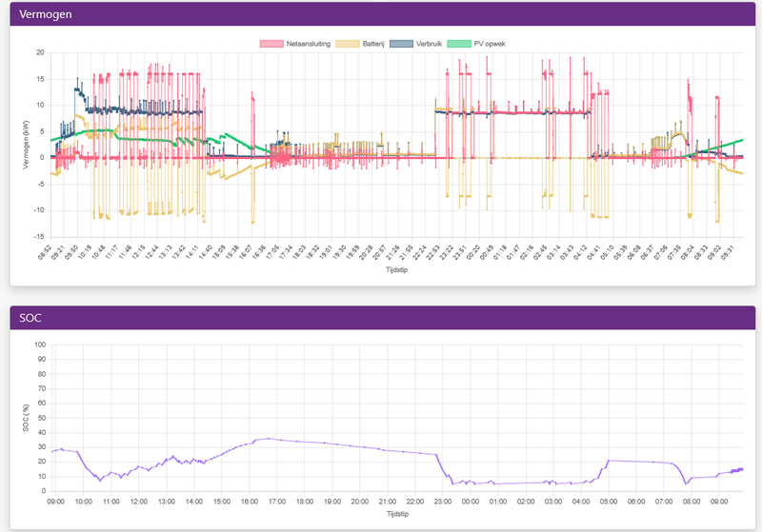Click the -15 value on Vermogen axis
This screenshot has height=532, width=762.
(x=38, y=237)
